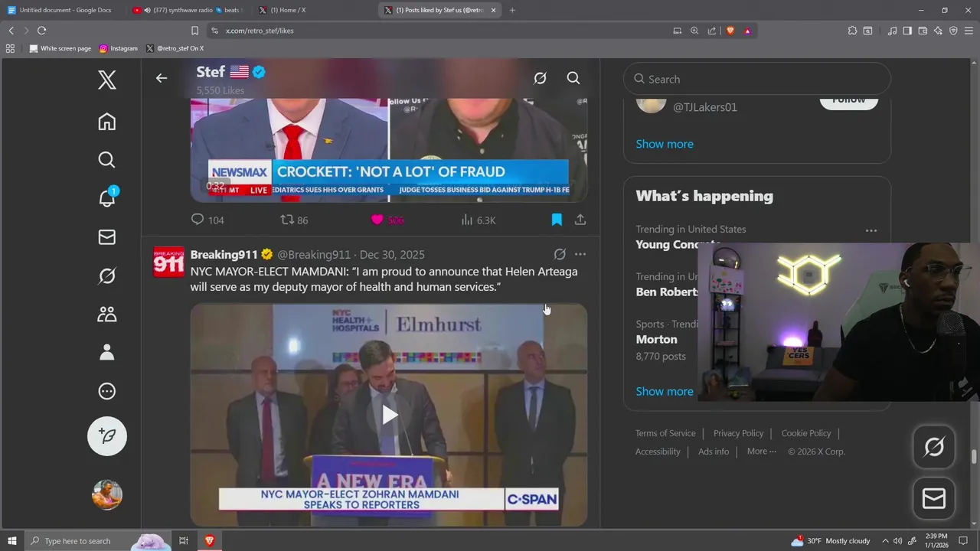The image size is (980, 551).
Task: Open Communities in X sidebar
Action: point(107,314)
